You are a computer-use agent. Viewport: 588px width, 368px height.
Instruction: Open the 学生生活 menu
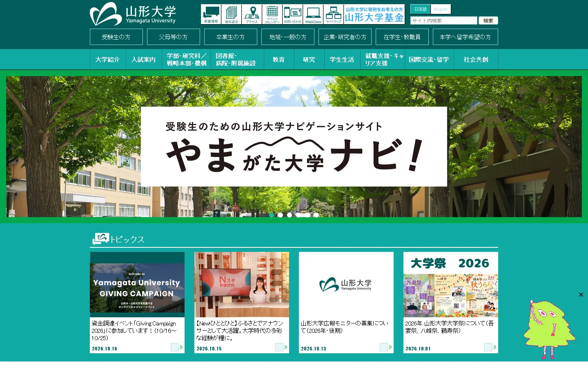coord(342,59)
